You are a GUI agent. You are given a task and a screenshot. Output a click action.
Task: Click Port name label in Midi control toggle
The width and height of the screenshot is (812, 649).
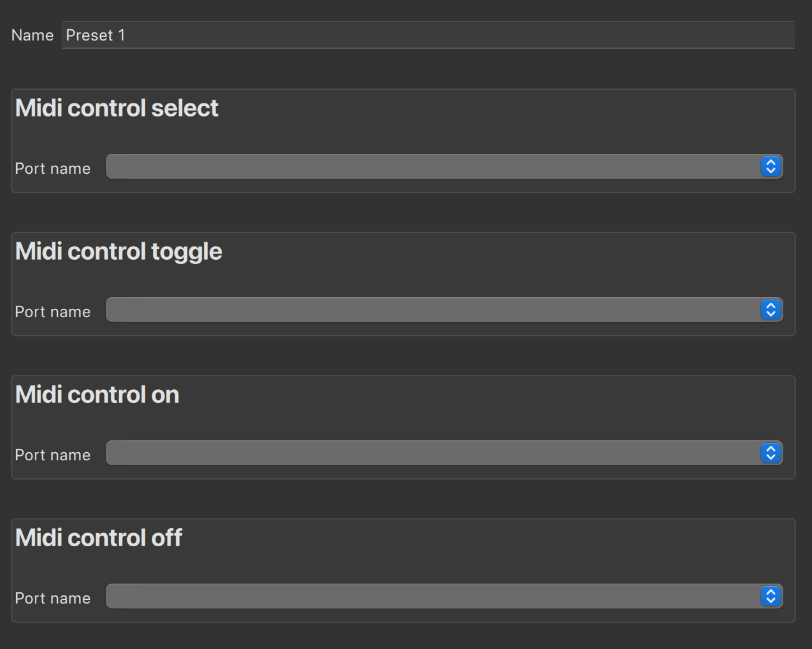(53, 312)
